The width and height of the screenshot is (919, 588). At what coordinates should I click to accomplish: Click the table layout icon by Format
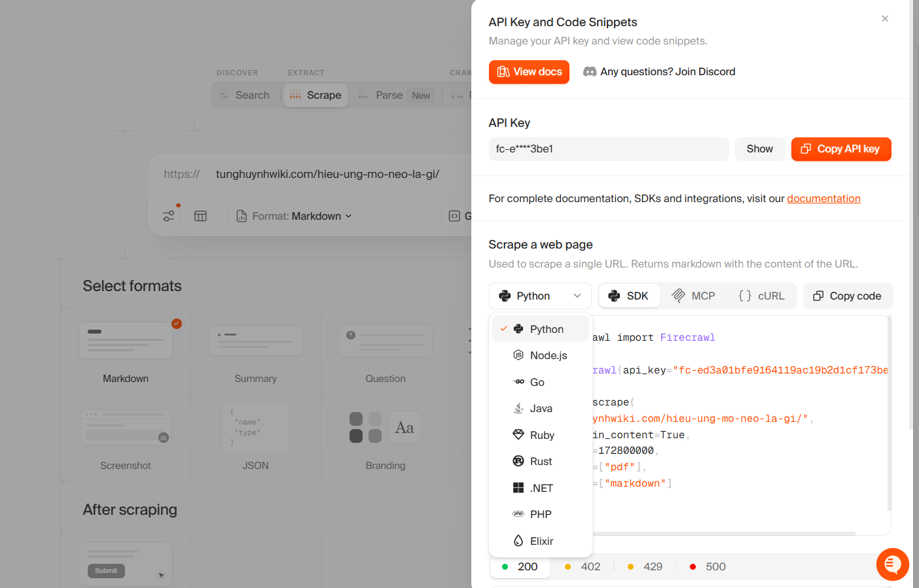[x=200, y=216]
